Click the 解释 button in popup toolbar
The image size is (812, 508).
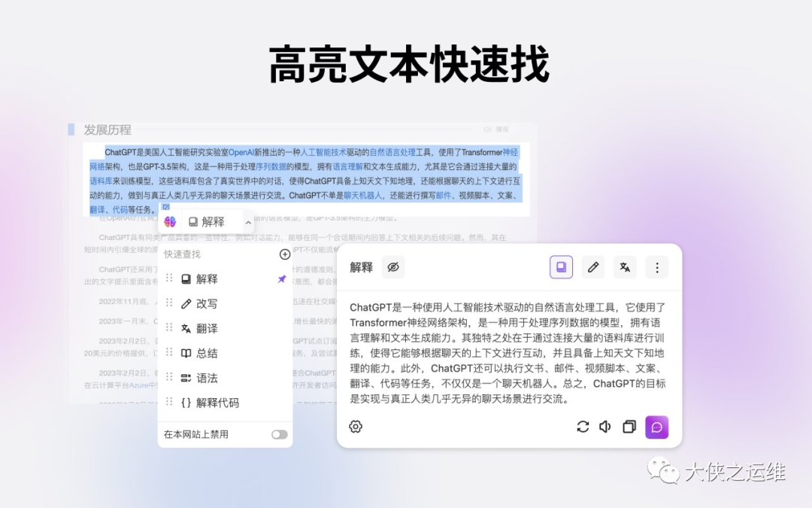tap(207, 222)
